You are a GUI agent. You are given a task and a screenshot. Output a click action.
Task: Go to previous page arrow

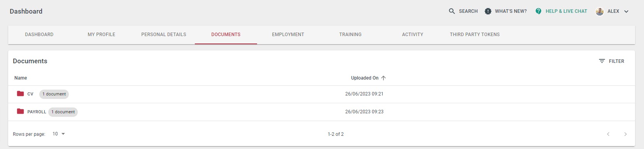pos(608,134)
